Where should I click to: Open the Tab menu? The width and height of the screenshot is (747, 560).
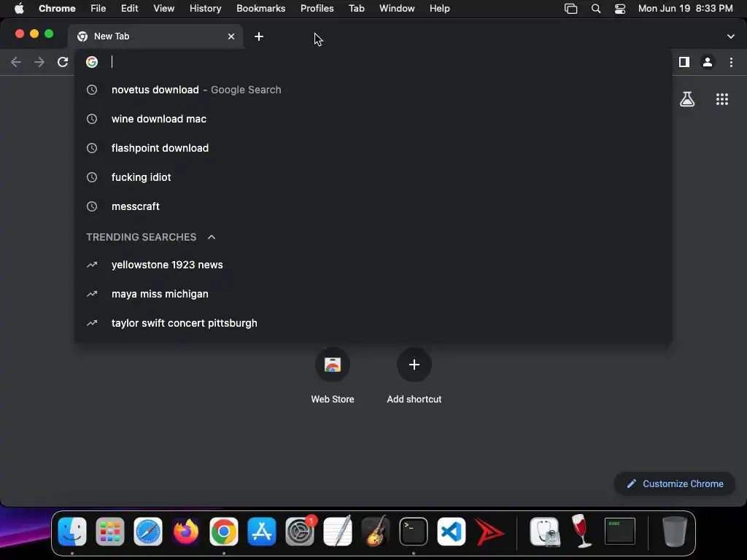click(356, 9)
